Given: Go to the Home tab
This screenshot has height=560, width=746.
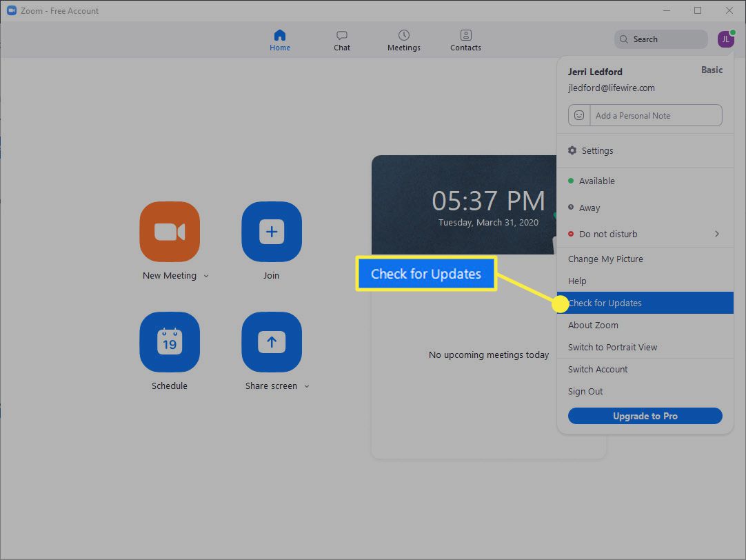Looking at the screenshot, I should pos(280,41).
